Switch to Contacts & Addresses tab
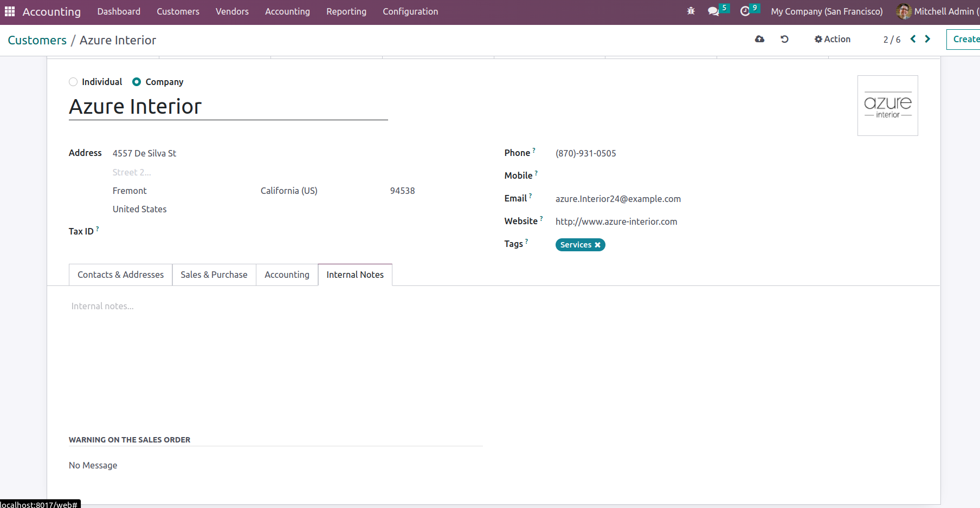980x508 pixels. [120, 275]
